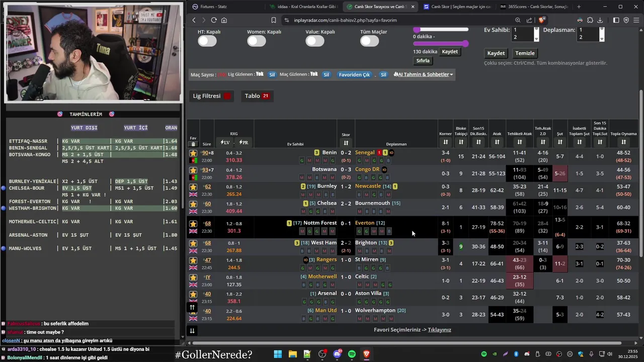The height and width of the screenshot is (362, 644).
Task: Open Discord from the taskbar
Action: pyautogui.click(x=337, y=354)
